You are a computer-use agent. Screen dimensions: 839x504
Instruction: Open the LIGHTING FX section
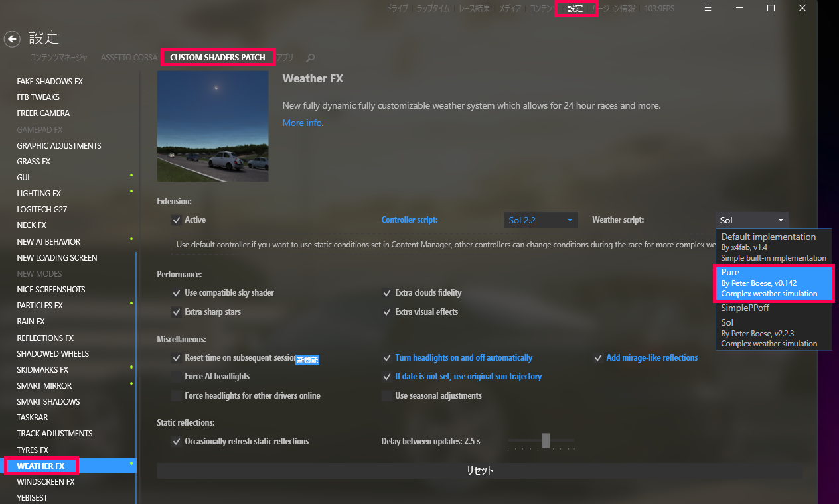[x=38, y=194]
